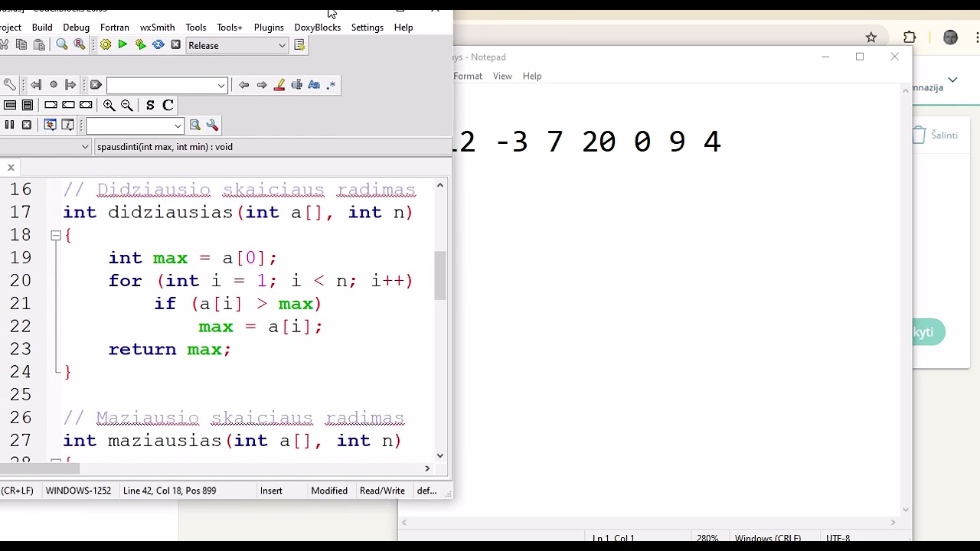
Task: Open the View menu in Notepad
Action: tap(502, 77)
